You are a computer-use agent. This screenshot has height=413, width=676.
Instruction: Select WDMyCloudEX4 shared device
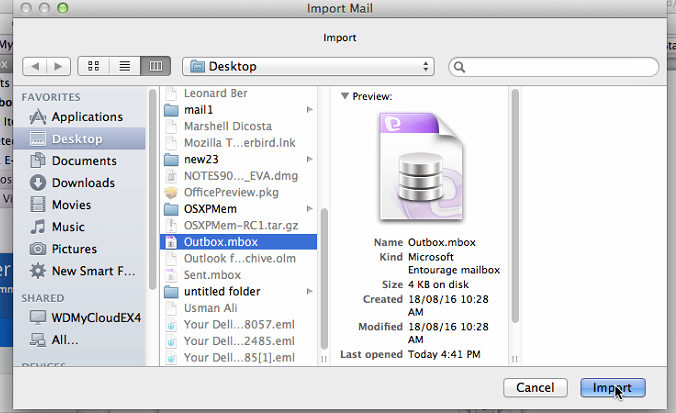pyautogui.click(x=96, y=317)
